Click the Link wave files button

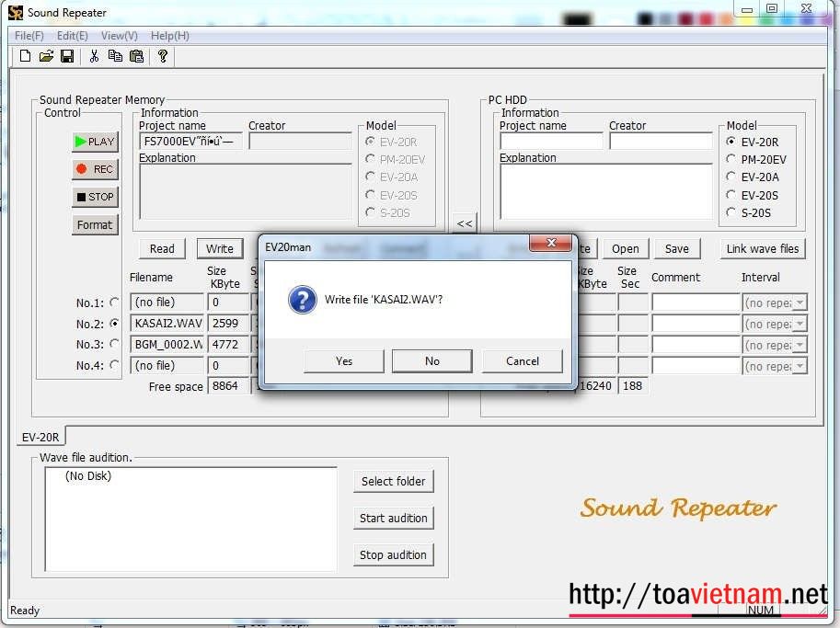point(763,249)
